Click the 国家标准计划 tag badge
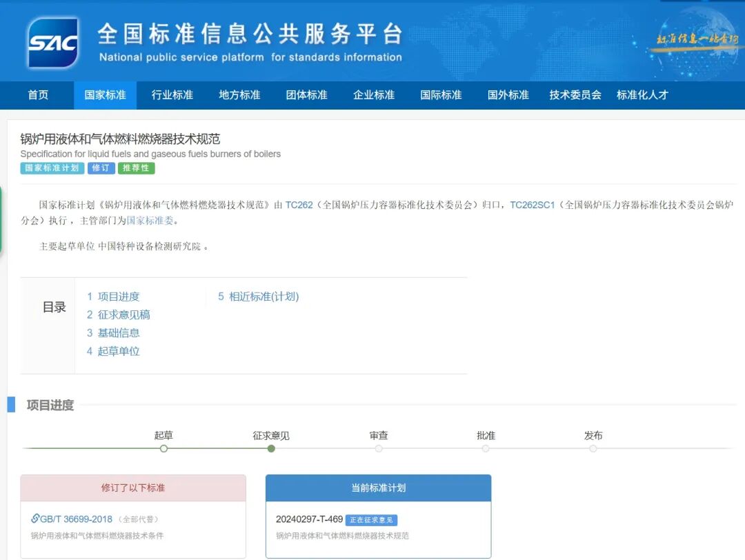Image resolution: width=745 pixels, height=560 pixels. tap(52, 168)
